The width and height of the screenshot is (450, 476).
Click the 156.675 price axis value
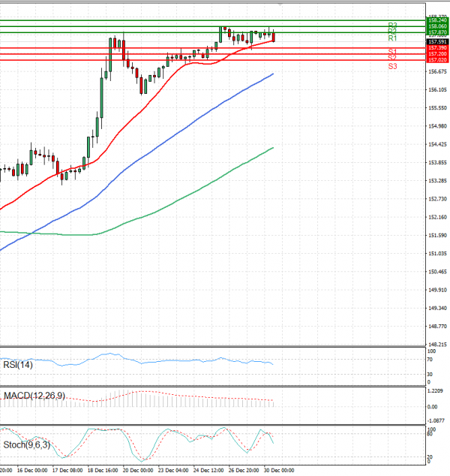[x=437, y=71]
